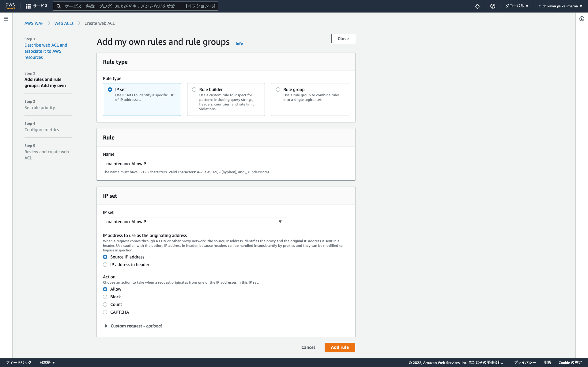Click AWS WAF breadcrumb link
Viewport: 588px width, 367px height.
coord(34,23)
